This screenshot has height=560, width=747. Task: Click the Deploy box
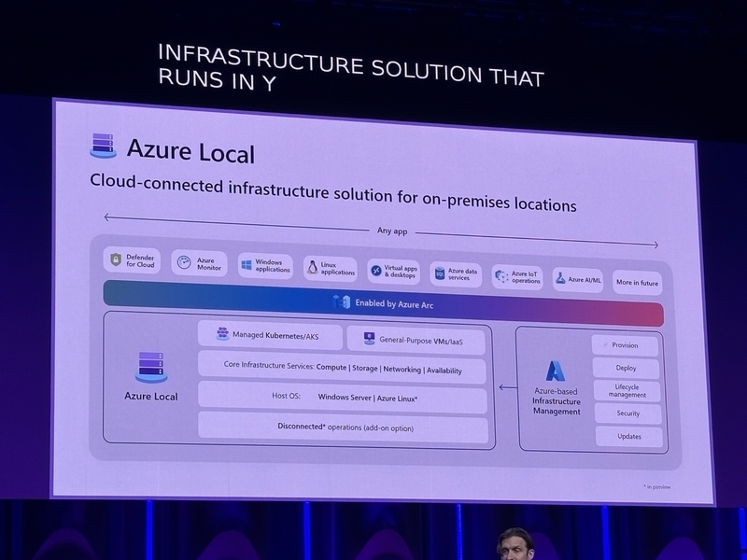626,368
